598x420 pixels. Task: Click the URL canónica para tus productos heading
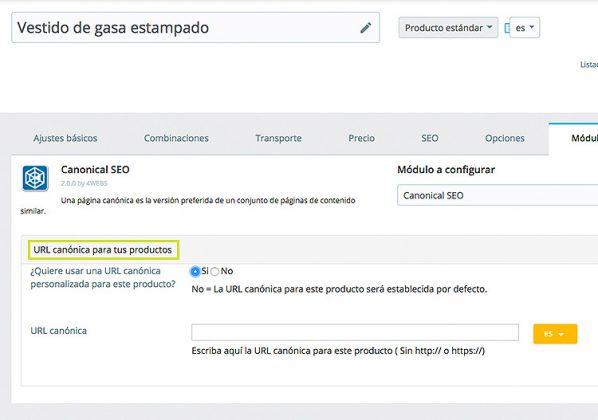pyautogui.click(x=103, y=250)
